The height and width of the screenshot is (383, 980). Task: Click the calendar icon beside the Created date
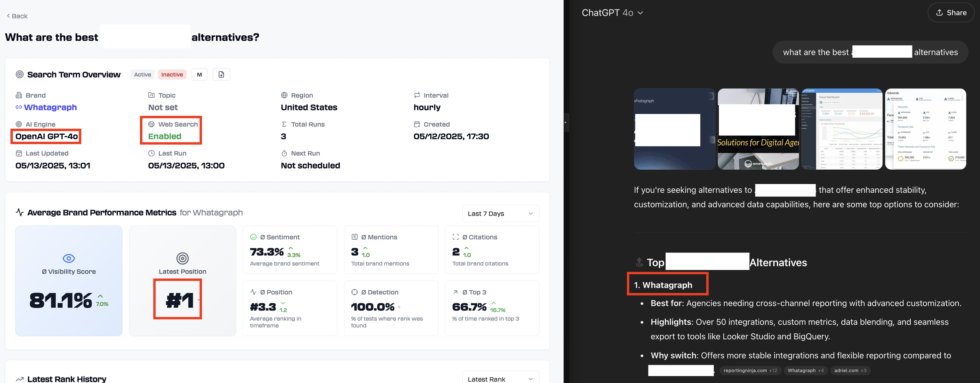click(x=417, y=124)
